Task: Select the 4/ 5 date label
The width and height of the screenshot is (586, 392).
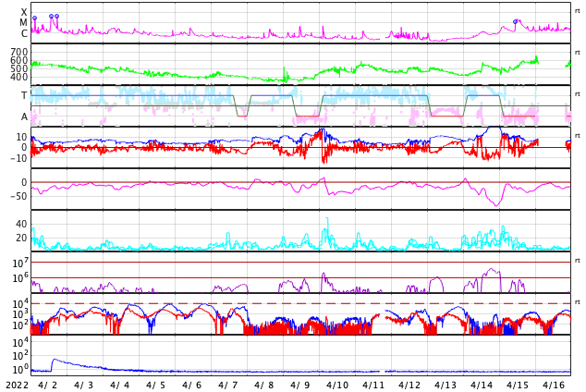Action: tap(156, 385)
